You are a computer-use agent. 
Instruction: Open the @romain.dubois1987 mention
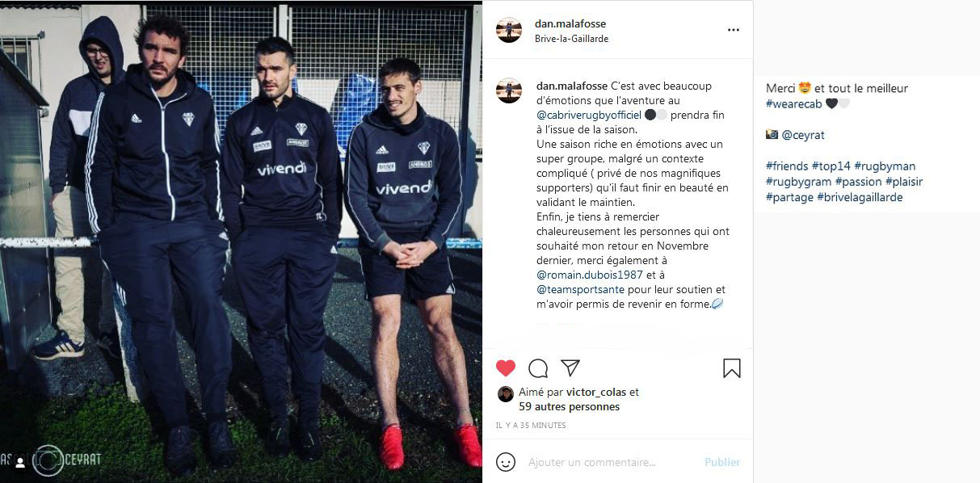(x=591, y=275)
